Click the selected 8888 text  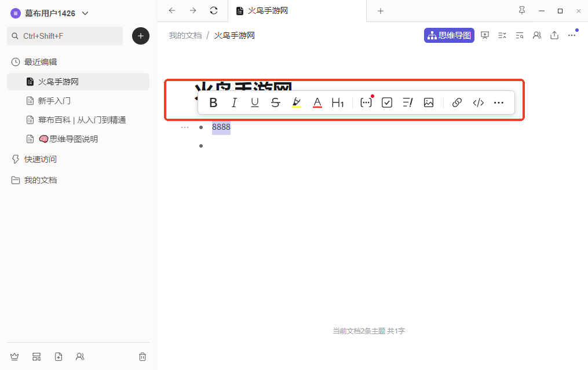click(221, 127)
